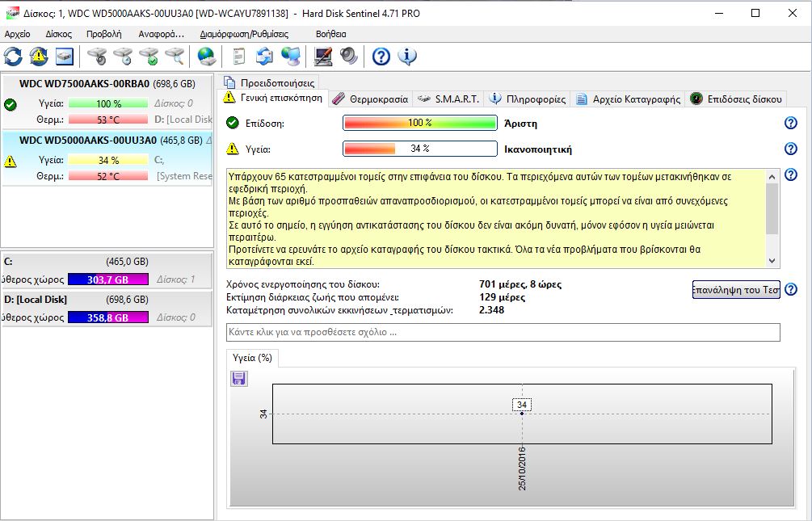This screenshot has width=812, height=521.
Task: Open the Διαμόρφωση/Ρυθμίσεις menu
Action: click(244, 34)
